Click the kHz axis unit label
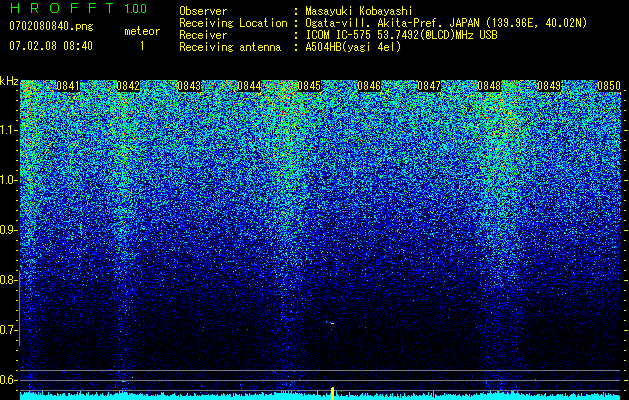This screenshot has width=629, height=400. coord(9,81)
